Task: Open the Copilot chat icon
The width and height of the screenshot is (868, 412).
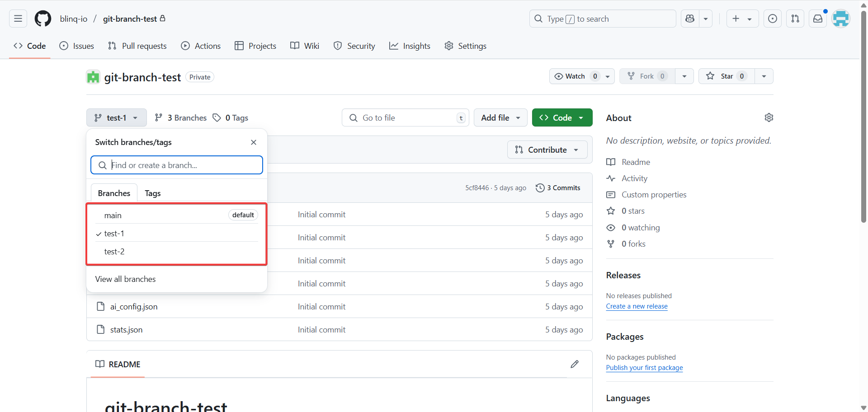Action: [x=690, y=19]
